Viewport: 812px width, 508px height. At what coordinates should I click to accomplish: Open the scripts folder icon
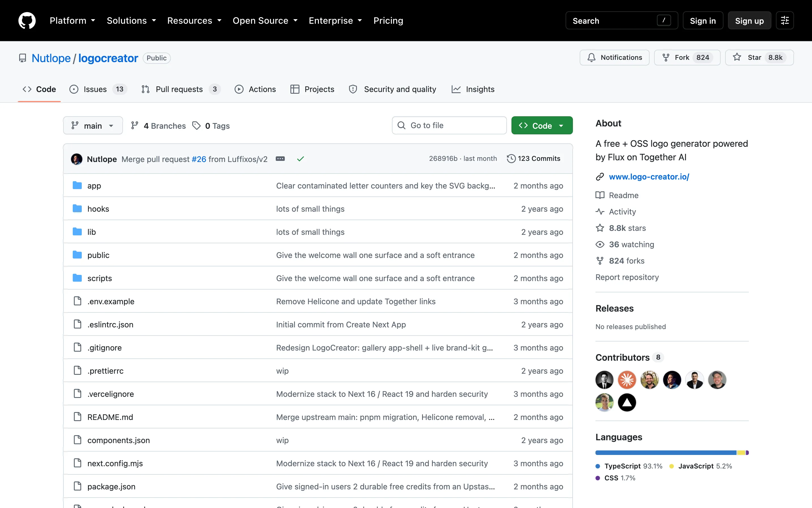coord(77,278)
